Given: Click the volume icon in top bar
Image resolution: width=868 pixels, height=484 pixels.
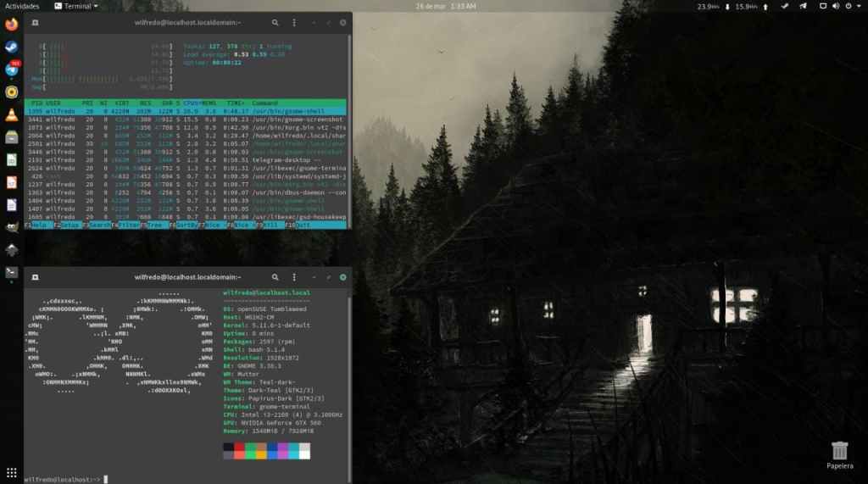Looking at the screenshot, I should tap(835, 6).
